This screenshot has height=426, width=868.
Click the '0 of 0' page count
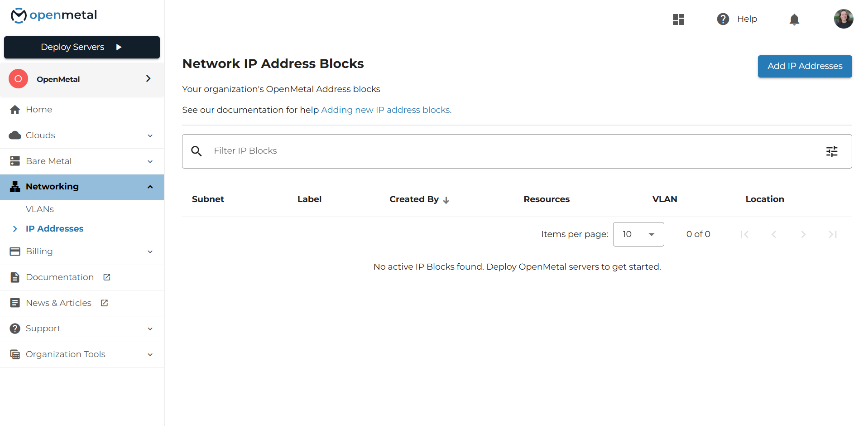click(698, 234)
